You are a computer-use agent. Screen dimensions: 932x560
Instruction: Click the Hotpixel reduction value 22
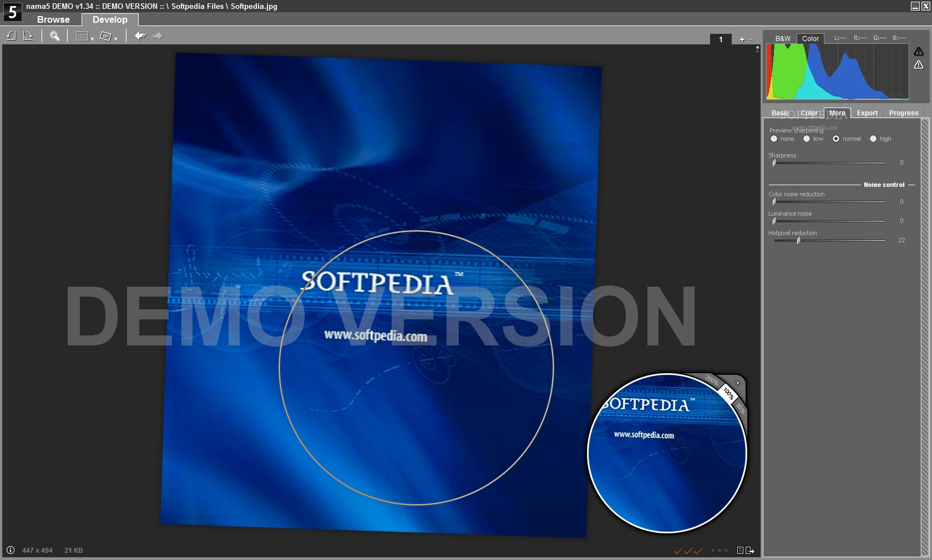point(901,240)
